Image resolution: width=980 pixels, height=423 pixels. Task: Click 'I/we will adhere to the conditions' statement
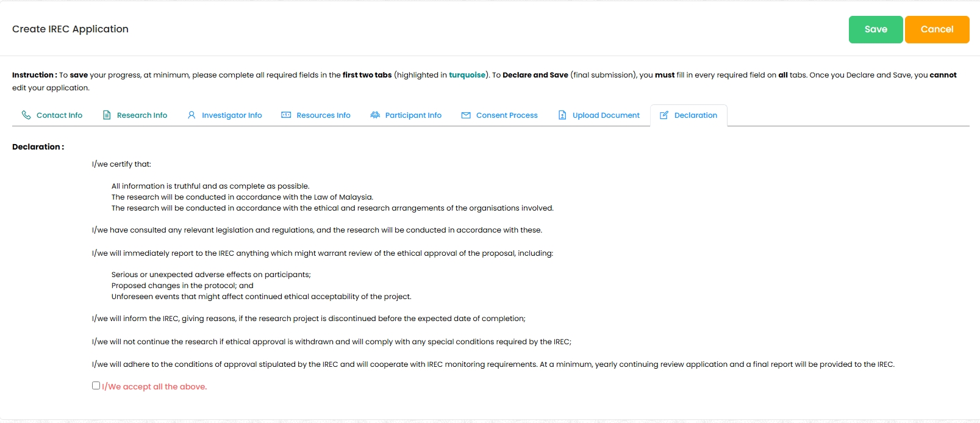[493, 364]
